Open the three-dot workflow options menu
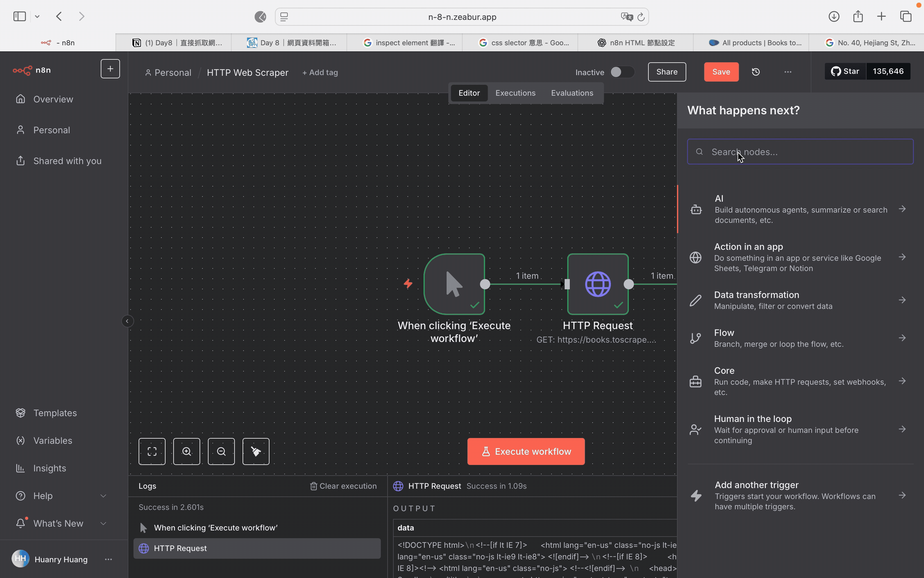This screenshot has width=924, height=578. pos(788,72)
